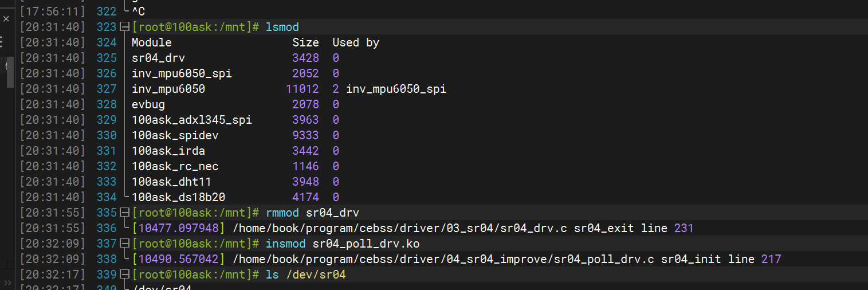Click the inv_mpu6050_spi module name on line 326
The image size is (868, 290).
[182, 73]
